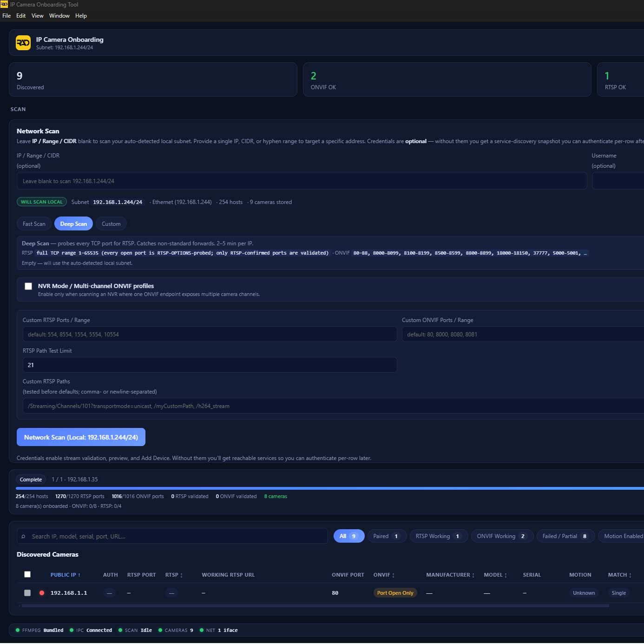Screen dimensions: 644x644
Task: Sort table by Match column
Action: click(620, 575)
